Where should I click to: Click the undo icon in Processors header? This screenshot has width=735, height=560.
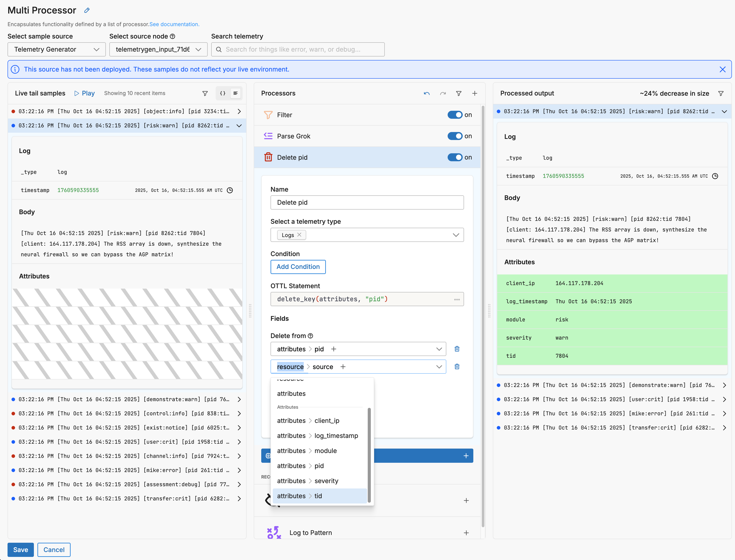tap(426, 93)
